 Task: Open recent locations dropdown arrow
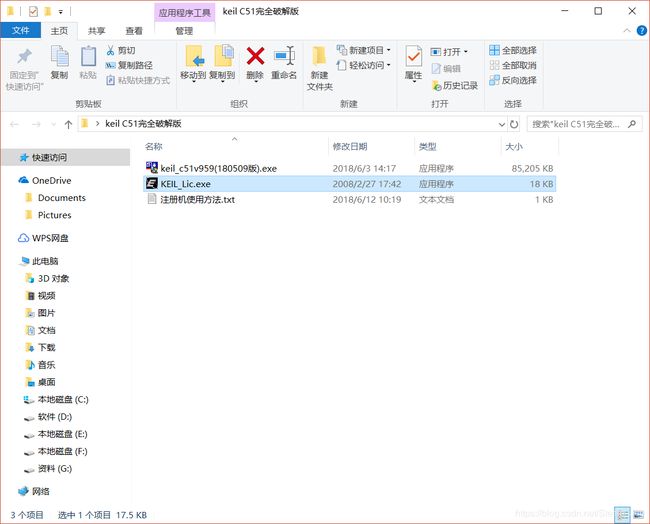pyautogui.click(x=53, y=124)
